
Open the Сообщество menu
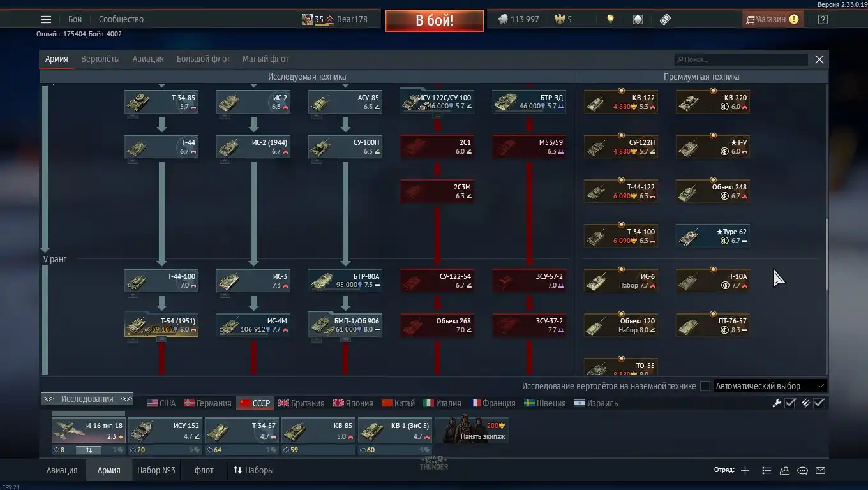pyautogui.click(x=121, y=19)
